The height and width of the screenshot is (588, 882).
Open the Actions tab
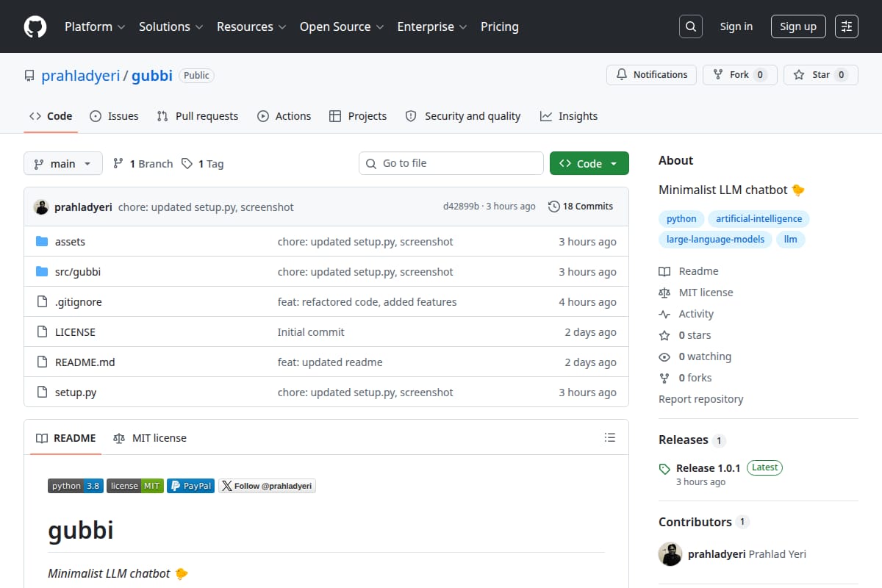click(284, 116)
